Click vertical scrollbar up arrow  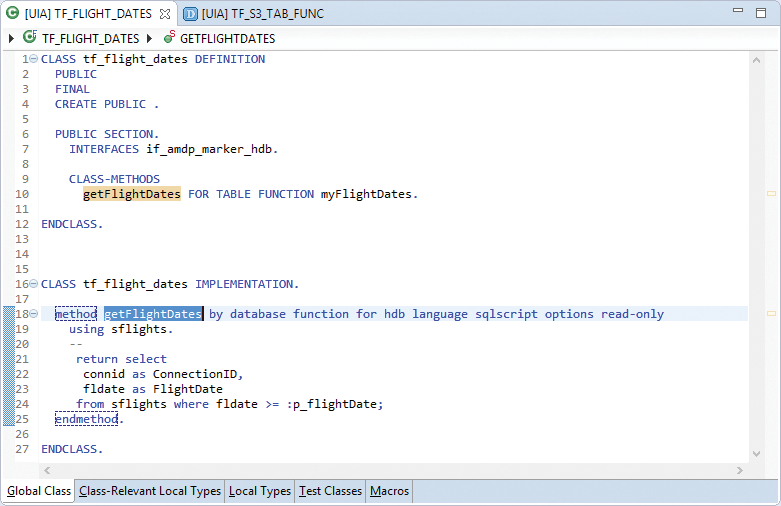(x=756, y=60)
